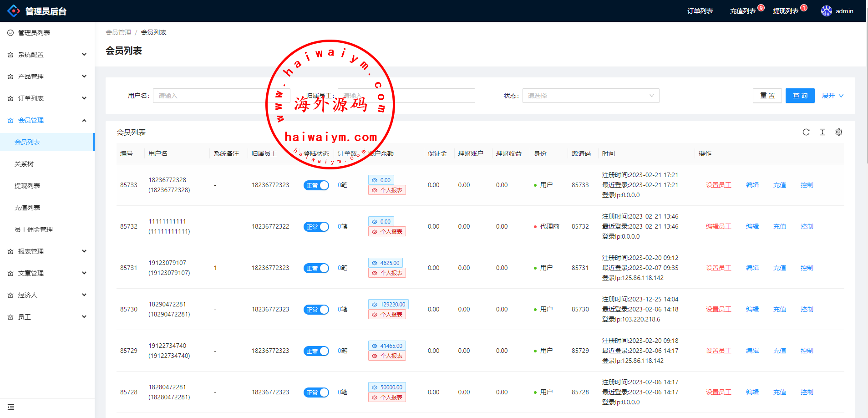Disable the 正常 switch for member 85729
The width and height of the screenshot is (868, 418).
(316, 351)
